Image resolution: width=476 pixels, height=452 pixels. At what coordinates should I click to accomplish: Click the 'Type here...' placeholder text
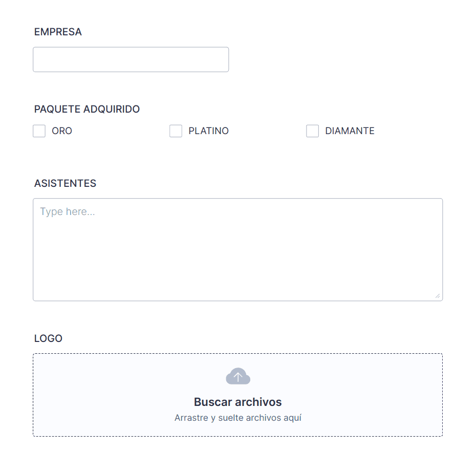(68, 212)
